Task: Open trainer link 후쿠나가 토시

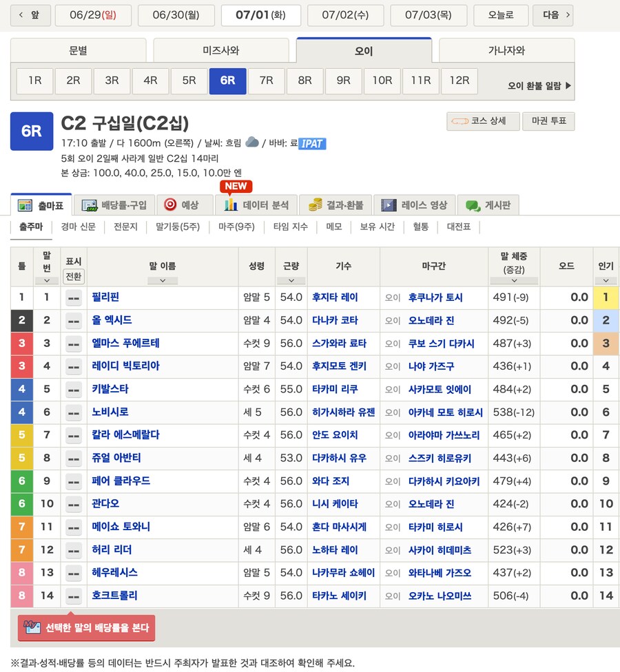Action: click(435, 298)
